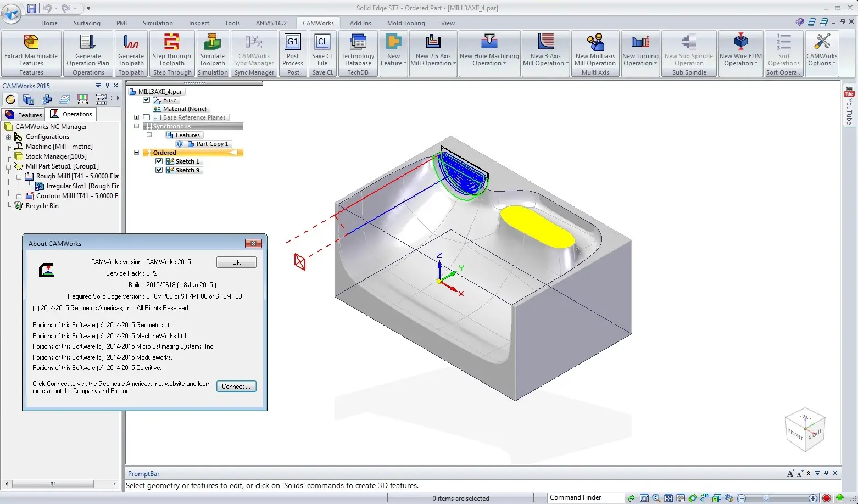Open the Help book icon in the ribbon corner
Image resolution: width=858 pixels, height=504 pixels.
point(800,22)
